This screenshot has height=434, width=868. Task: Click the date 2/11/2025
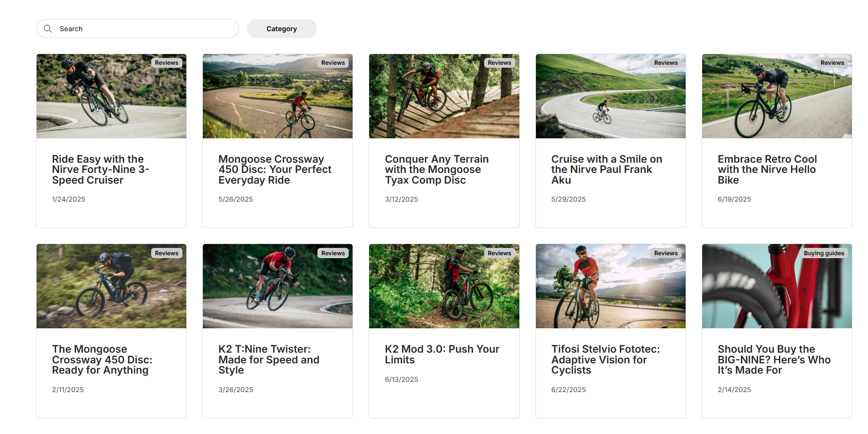click(68, 390)
